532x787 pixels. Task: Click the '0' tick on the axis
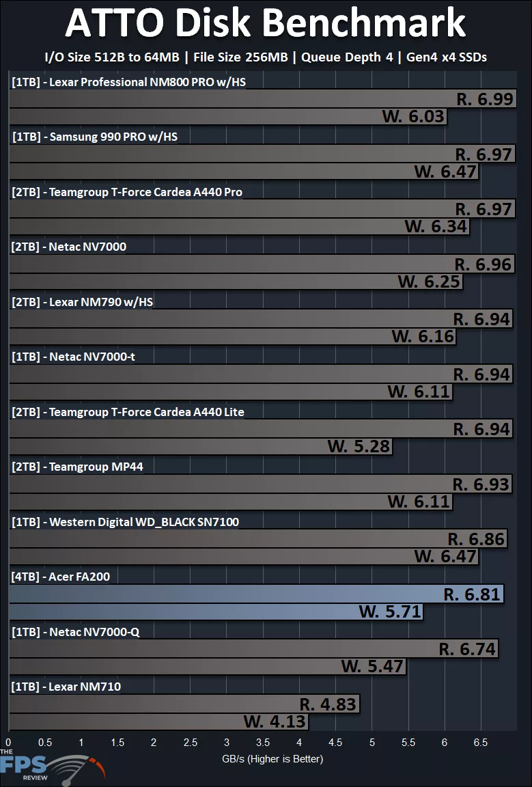tap(8, 743)
